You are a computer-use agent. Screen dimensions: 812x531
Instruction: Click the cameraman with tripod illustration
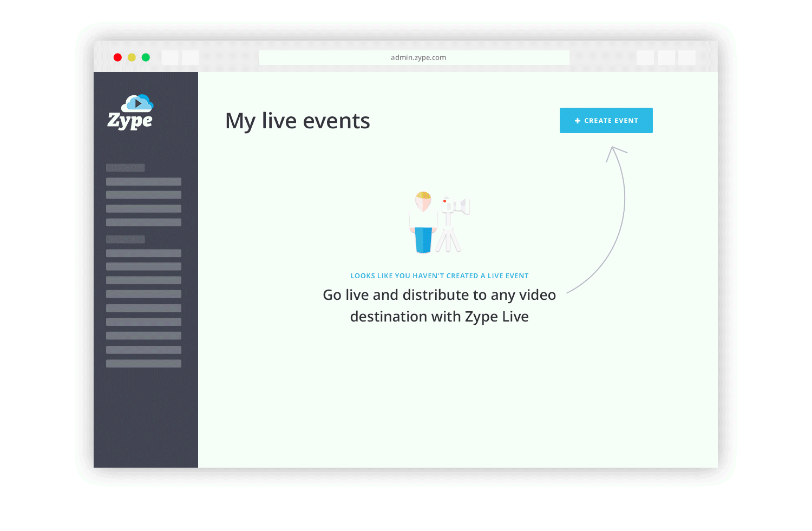pyautogui.click(x=439, y=222)
